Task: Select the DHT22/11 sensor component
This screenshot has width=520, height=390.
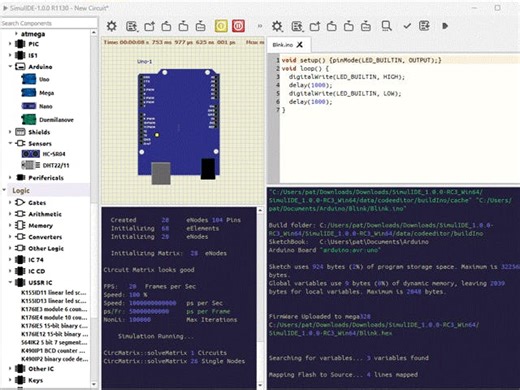Action: [45, 165]
